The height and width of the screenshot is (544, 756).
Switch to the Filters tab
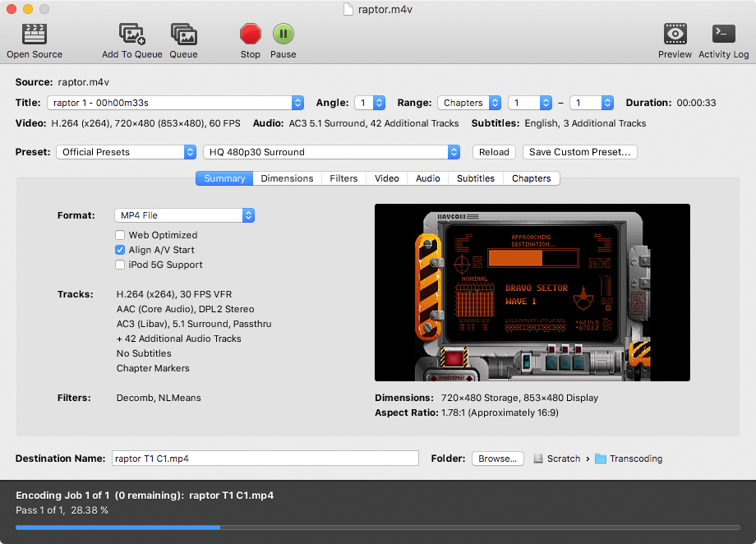coord(343,178)
